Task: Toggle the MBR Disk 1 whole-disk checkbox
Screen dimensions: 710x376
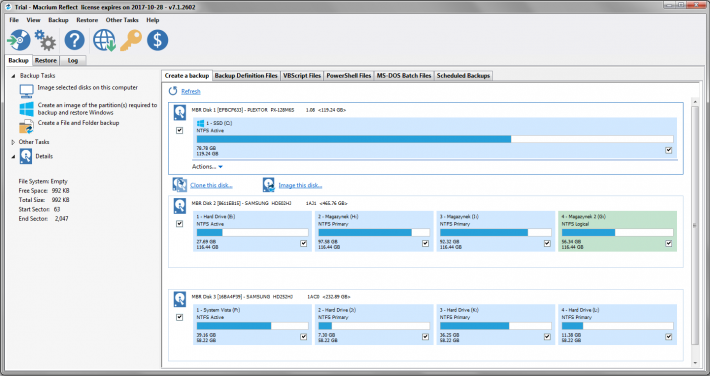Action: tap(179, 130)
